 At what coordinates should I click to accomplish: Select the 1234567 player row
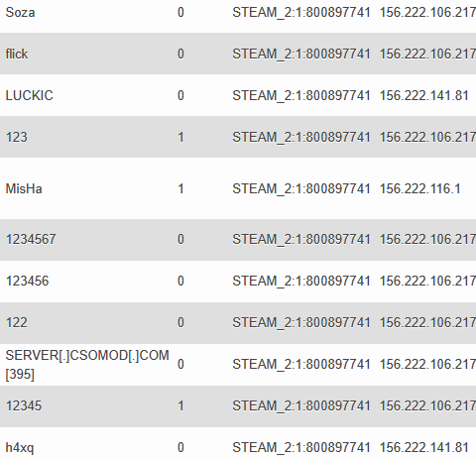[x=238, y=240]
